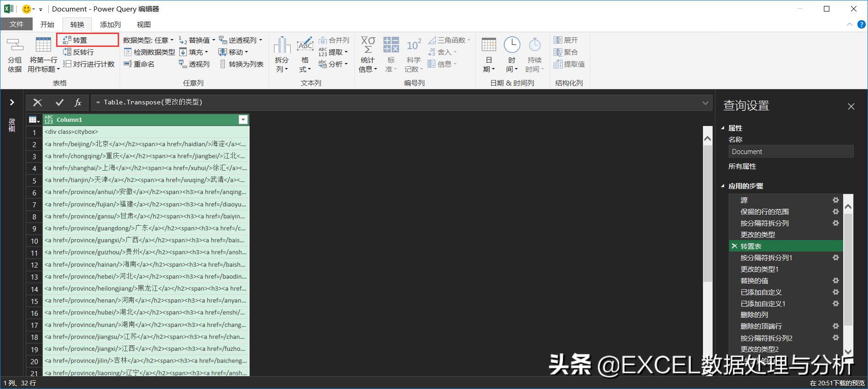868x389 pixels.
Task: Click the Column1 header
Action: (x=146, y=120)
